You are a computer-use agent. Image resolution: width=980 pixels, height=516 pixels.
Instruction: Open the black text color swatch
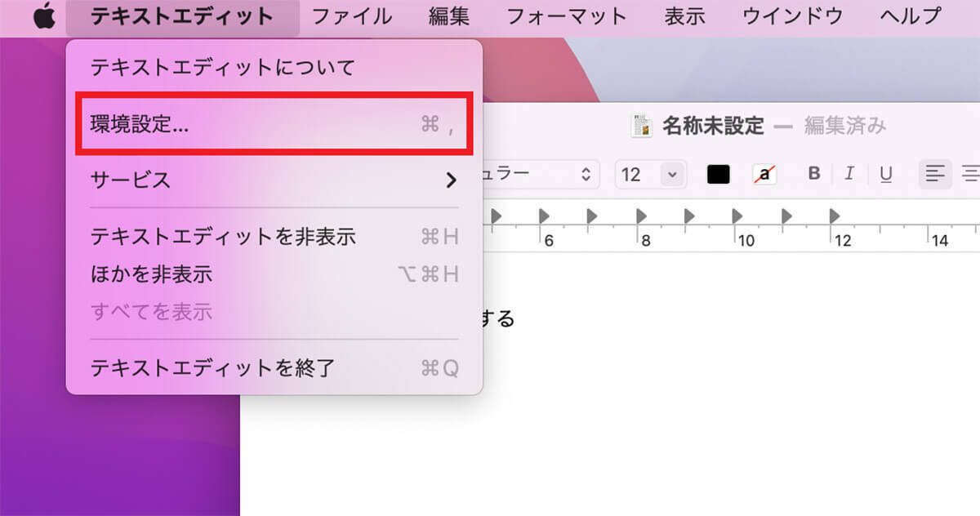pyautogui.click(x=718, y=174)
